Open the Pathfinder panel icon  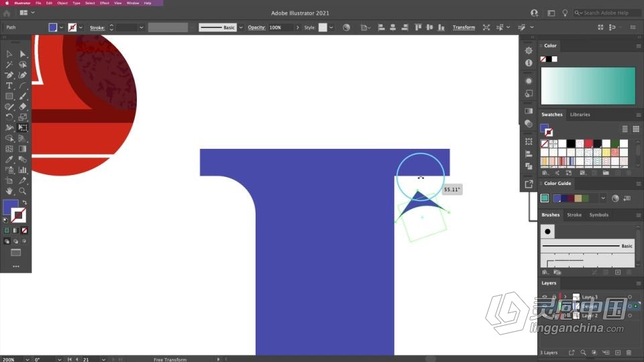click(x=529, y=166)
